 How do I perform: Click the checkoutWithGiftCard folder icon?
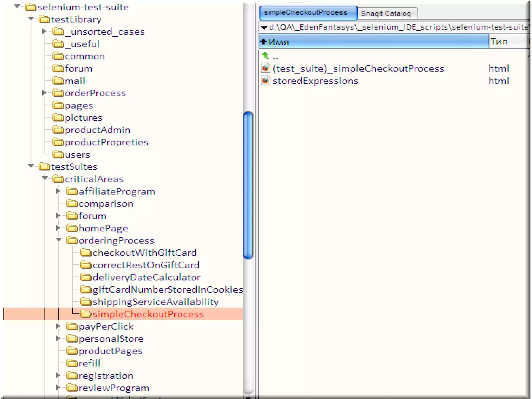(86, 252)
